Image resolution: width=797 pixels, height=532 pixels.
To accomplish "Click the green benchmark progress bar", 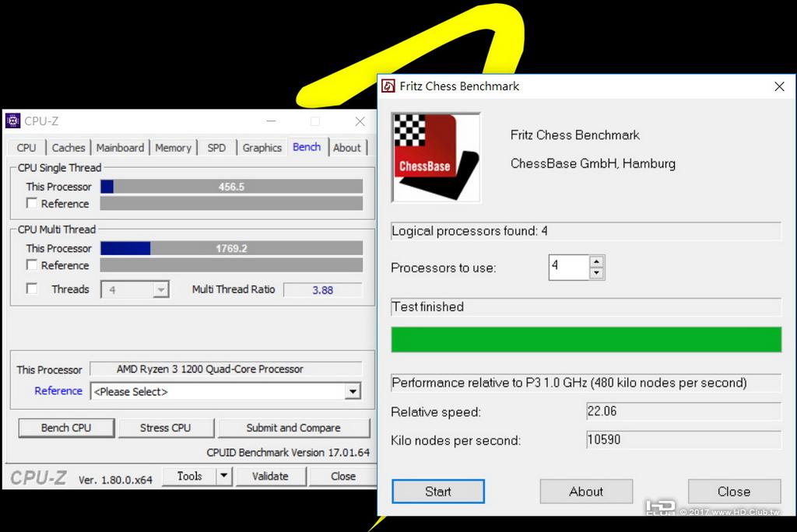I will tap(586, 339).
